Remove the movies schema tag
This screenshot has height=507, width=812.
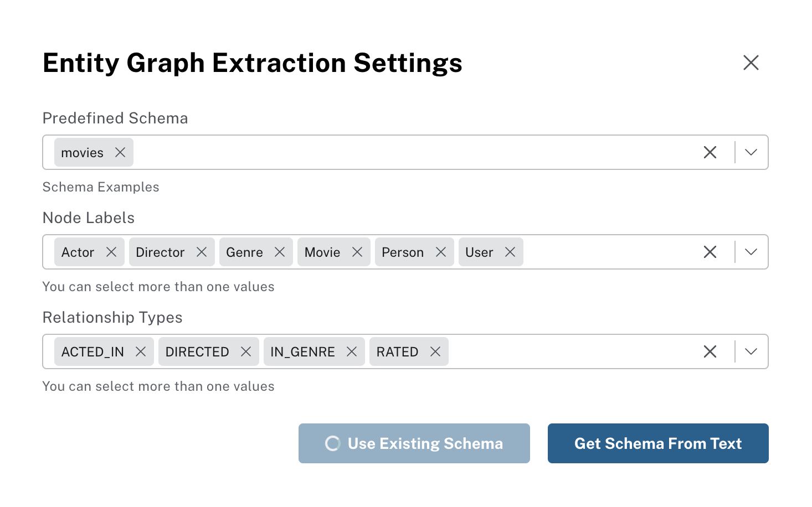click(120, 152)
